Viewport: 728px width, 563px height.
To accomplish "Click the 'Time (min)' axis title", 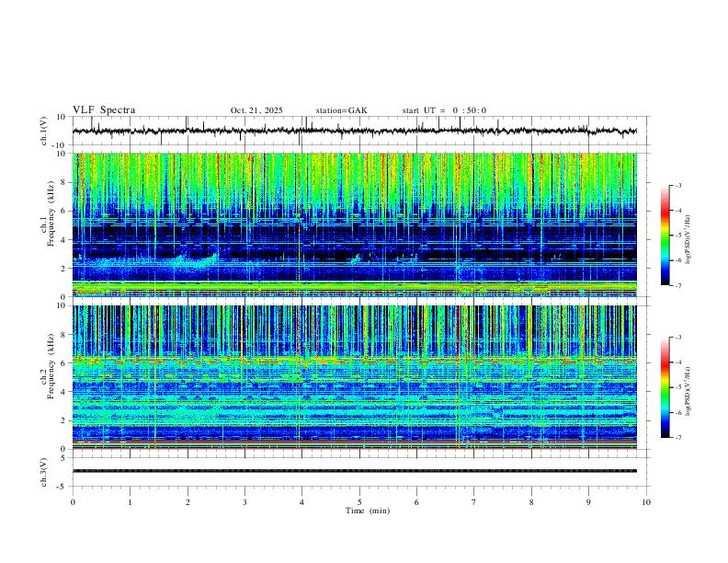I will coord(368,511).
